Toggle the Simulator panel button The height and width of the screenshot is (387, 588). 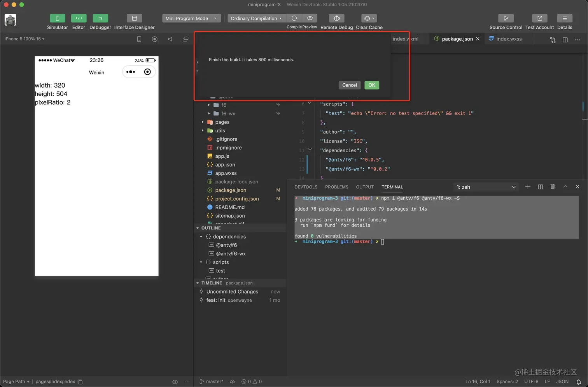coord(57,18)
